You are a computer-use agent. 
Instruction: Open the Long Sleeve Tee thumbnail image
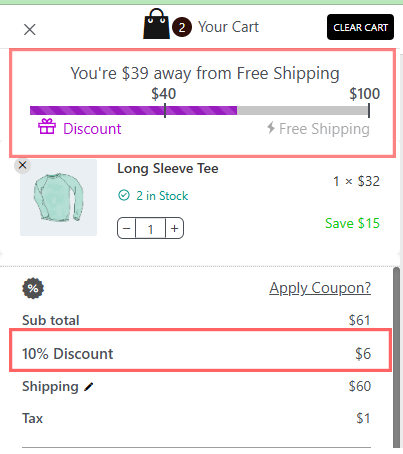point(58,198)
